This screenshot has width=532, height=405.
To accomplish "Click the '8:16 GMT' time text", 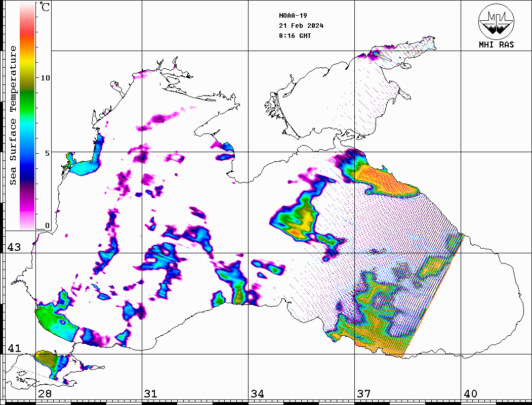I will (x=295, y=35).
